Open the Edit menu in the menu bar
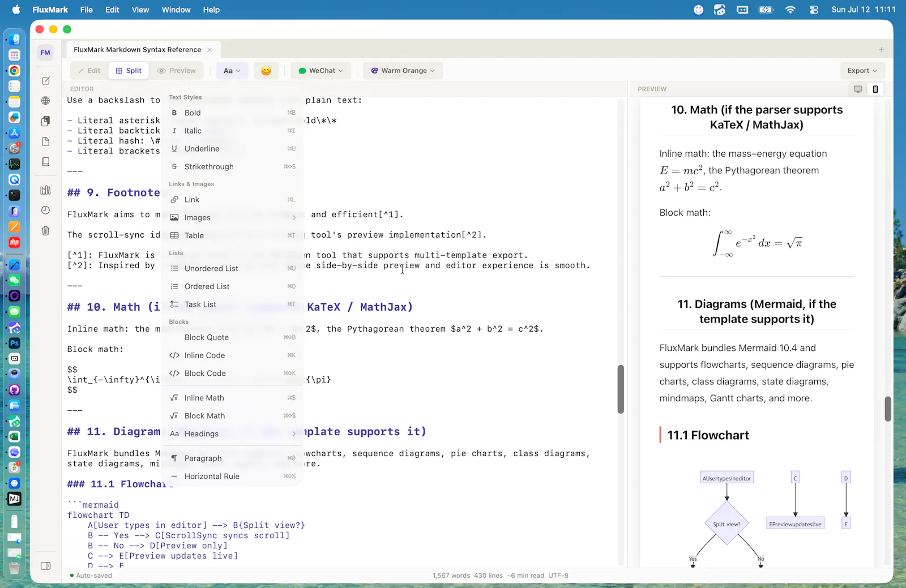Image resolution: width=906 pixels, height=588 pixels. tap(112, 10)
